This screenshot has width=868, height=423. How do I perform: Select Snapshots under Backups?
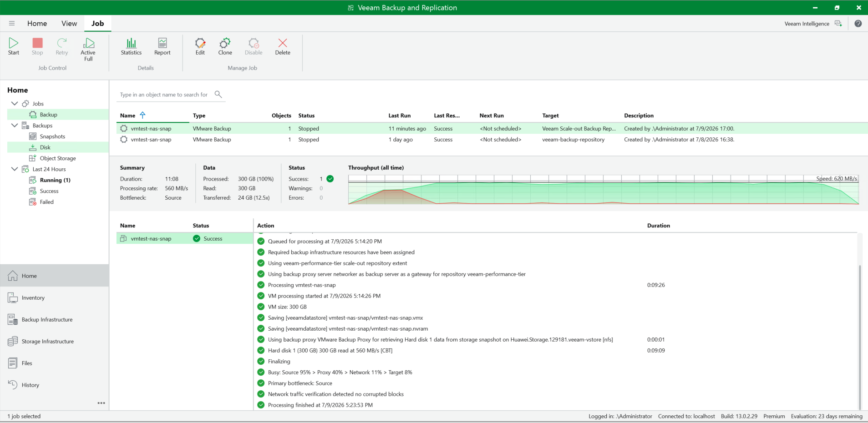(52, 136)
